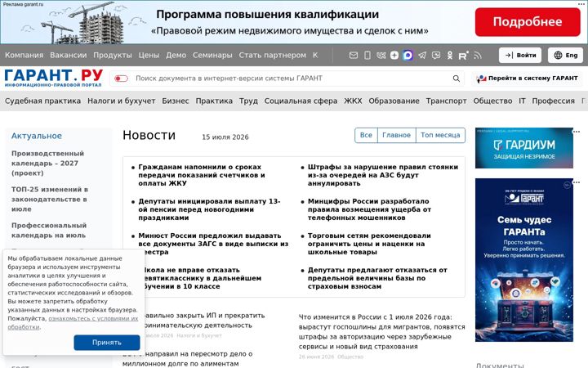588x368 pixels.
Task: Open Семинары in top menu
Action: pos(212,56)
